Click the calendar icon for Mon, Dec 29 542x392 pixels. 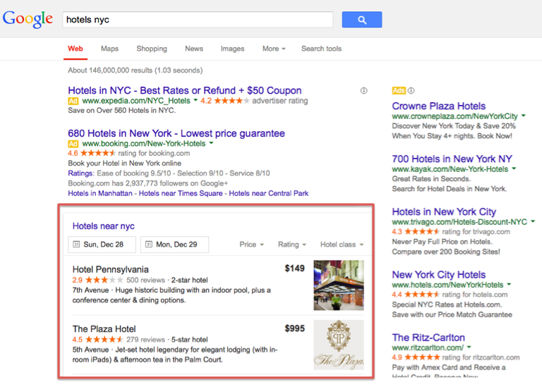(149, 245)
